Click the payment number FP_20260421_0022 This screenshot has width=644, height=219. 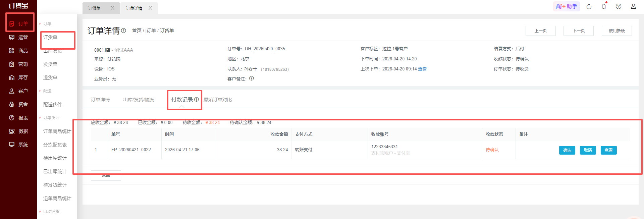click(x=131, y=150)
